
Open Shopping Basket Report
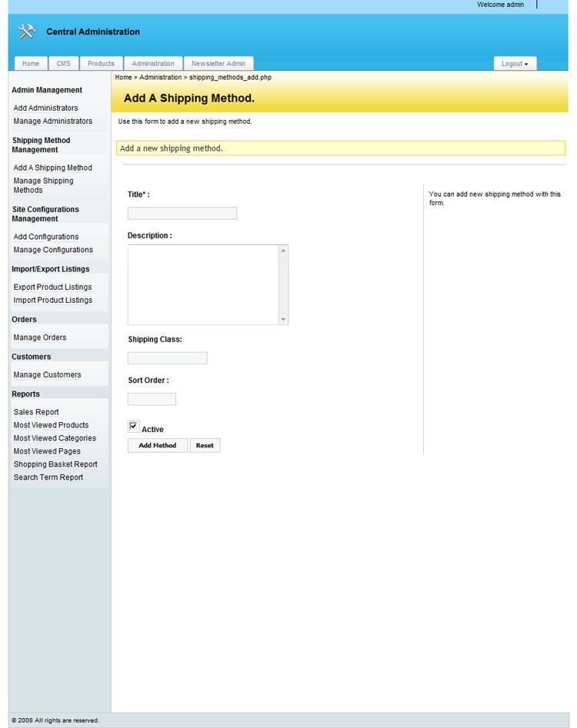55,464
